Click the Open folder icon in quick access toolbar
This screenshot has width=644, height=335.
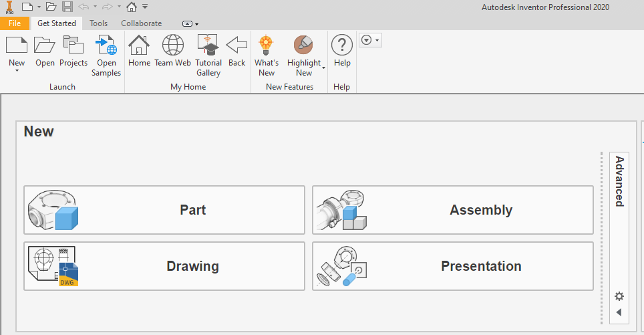coord(51,7)
